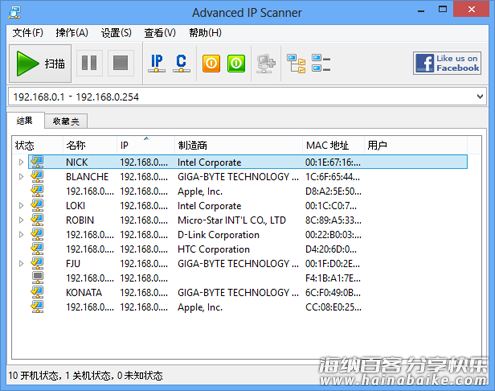Sort by the 制造商 column header

(238, 145)
